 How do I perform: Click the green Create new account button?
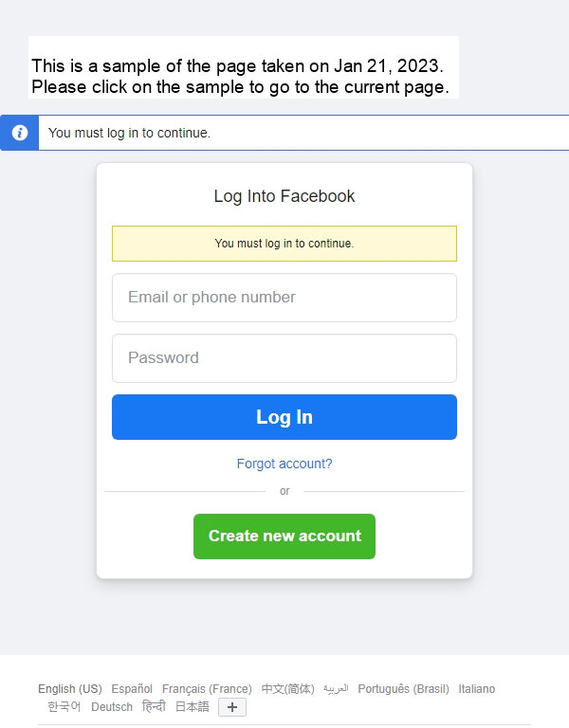[x=284, y=537]
